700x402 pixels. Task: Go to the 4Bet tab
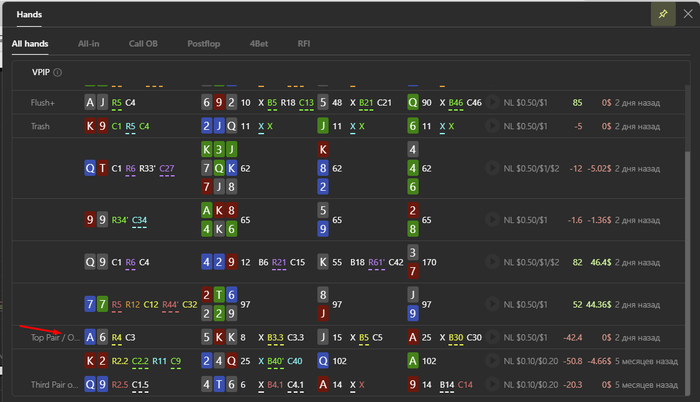259,44
